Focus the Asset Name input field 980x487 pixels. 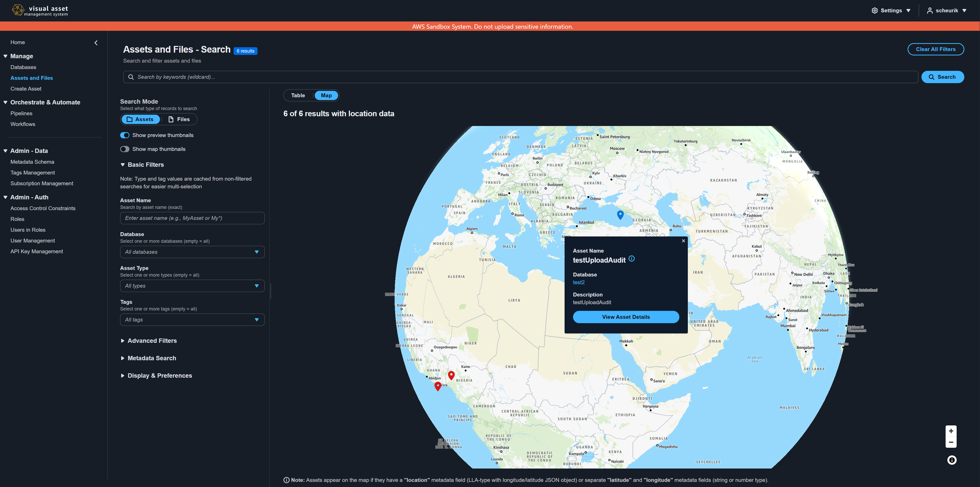point(192,218)
